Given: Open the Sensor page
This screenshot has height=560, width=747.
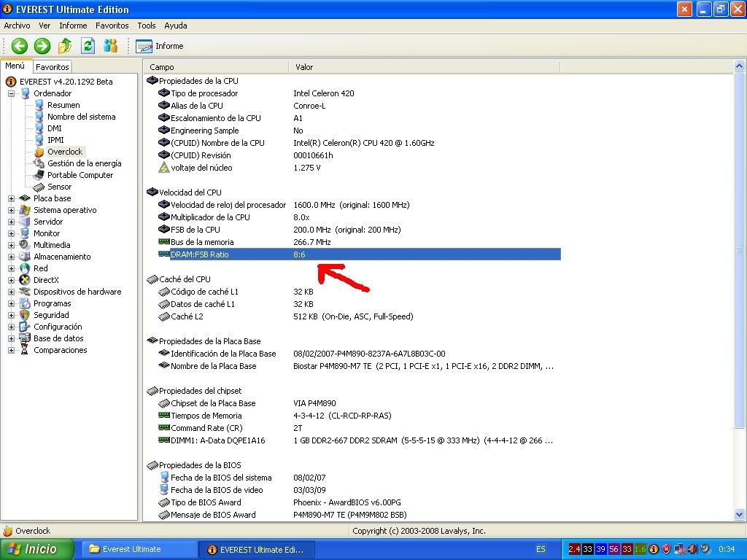Looking at the screenshot, I should [59, 187].
